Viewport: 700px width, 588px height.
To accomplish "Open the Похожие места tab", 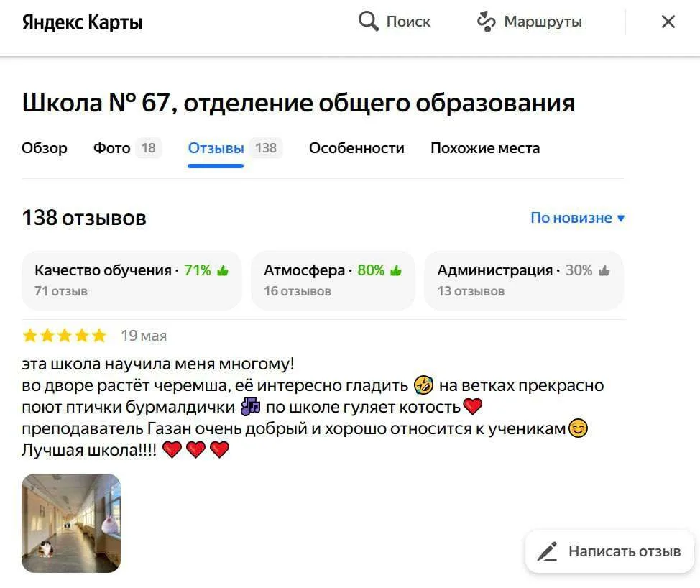I will click(x=485, y=148).
